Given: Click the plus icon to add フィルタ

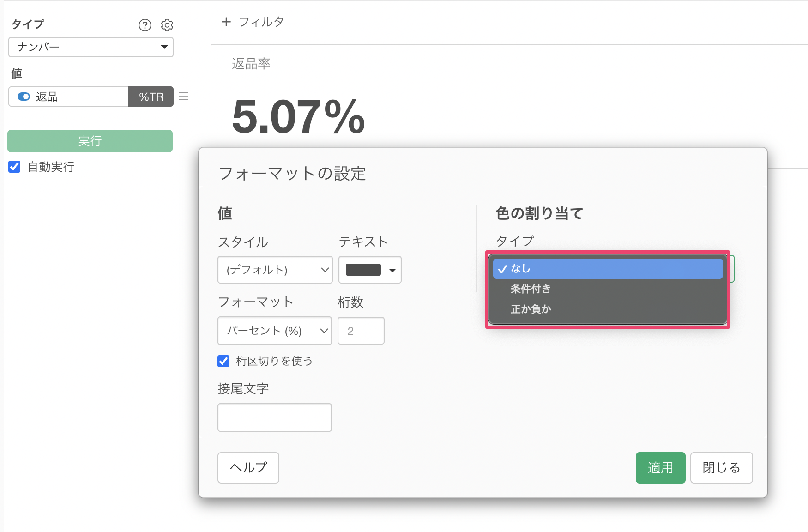Looking at the screenshot, I should coord(226,22).
